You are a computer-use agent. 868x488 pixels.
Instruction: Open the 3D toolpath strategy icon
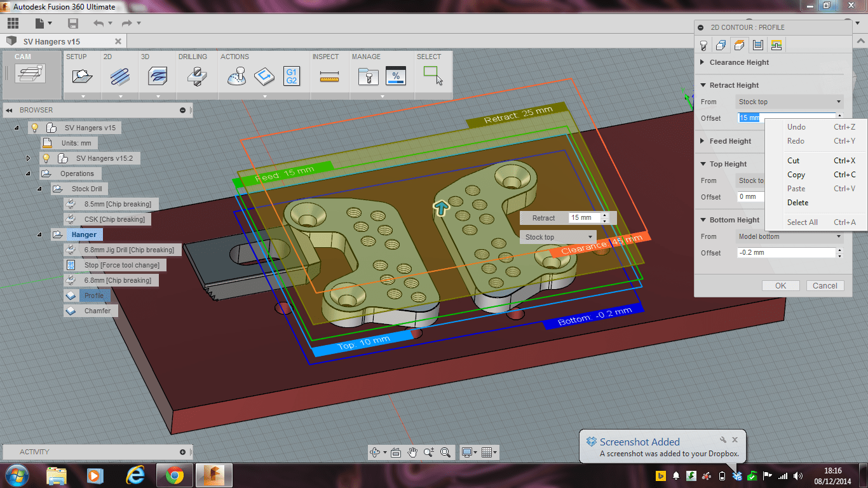pyautogui.click(x=158, y=77)
